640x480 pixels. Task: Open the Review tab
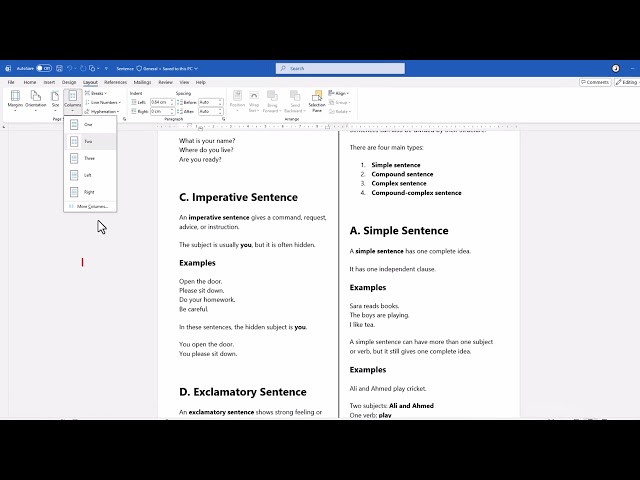pyautogui.click(x=165, y=82)
